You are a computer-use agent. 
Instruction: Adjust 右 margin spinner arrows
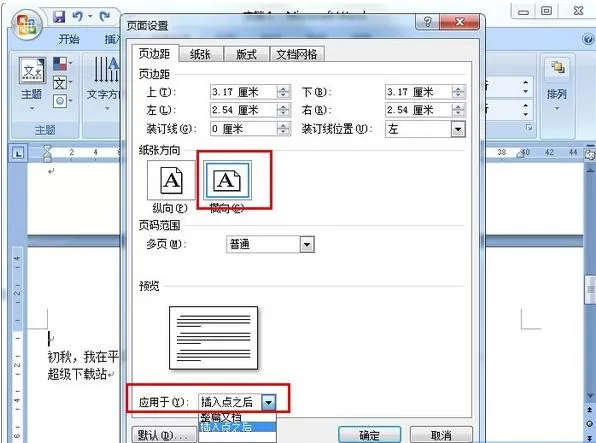[458, 110]
